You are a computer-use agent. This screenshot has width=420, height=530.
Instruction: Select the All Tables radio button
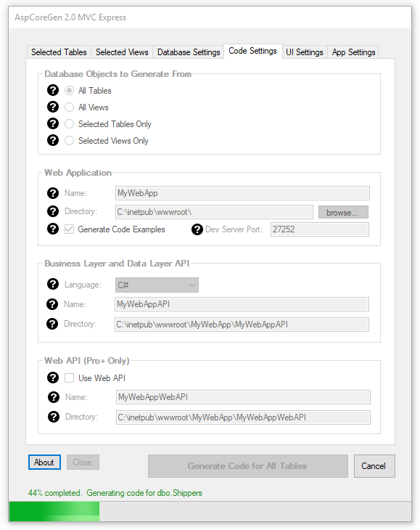pyautogui.click(x=69, y=90)
